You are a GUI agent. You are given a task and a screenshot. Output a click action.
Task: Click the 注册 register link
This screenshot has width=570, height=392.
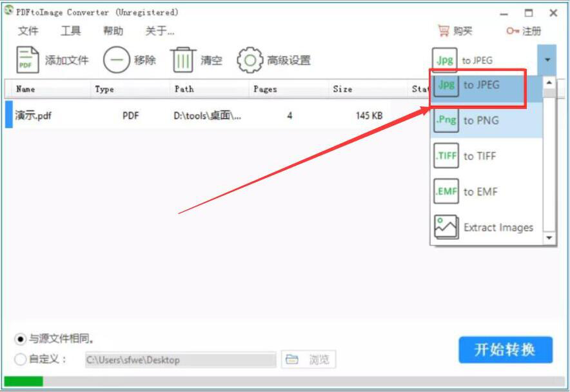(531, 31)
